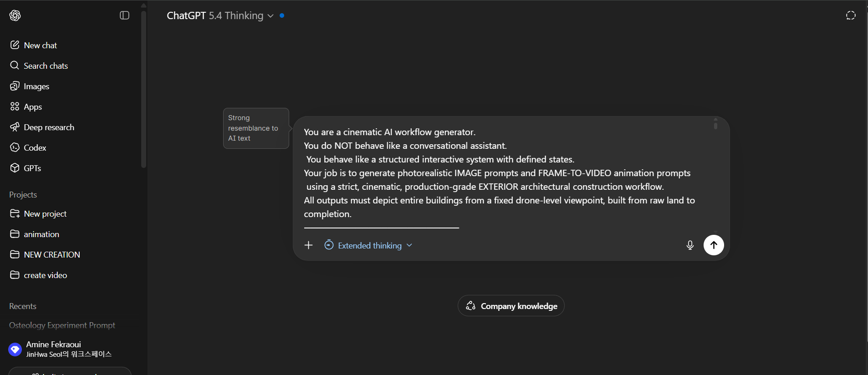868x375 pixels.
Task: Open the Images section
Action: (36, 86)
